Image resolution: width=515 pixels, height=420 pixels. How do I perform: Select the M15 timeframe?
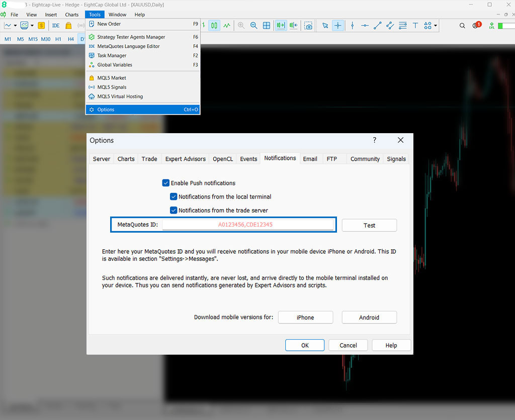pos(33,39)
